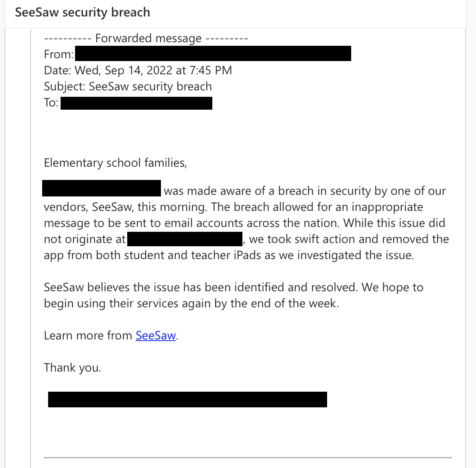This screenshot has height=468, width=476.
Task: Click the word "vendors" in the first paragraph
Action: pos(65,207)
